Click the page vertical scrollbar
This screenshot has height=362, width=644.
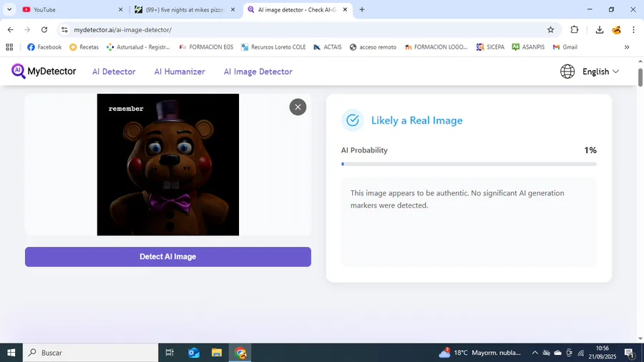tap(640, 77)
